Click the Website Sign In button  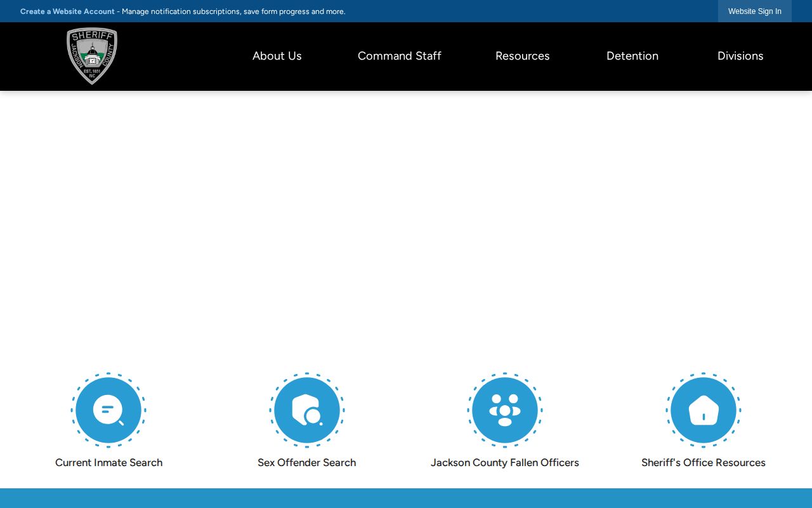755,11
